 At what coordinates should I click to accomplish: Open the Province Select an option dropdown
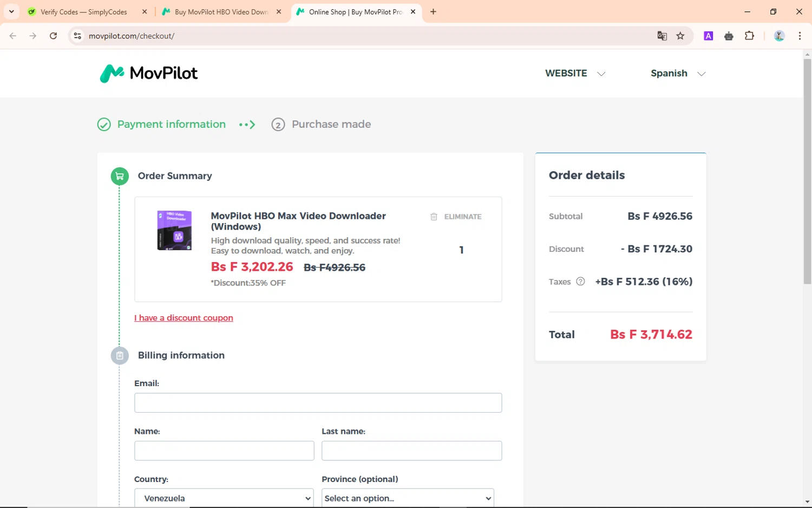click(x=408, y=498)
